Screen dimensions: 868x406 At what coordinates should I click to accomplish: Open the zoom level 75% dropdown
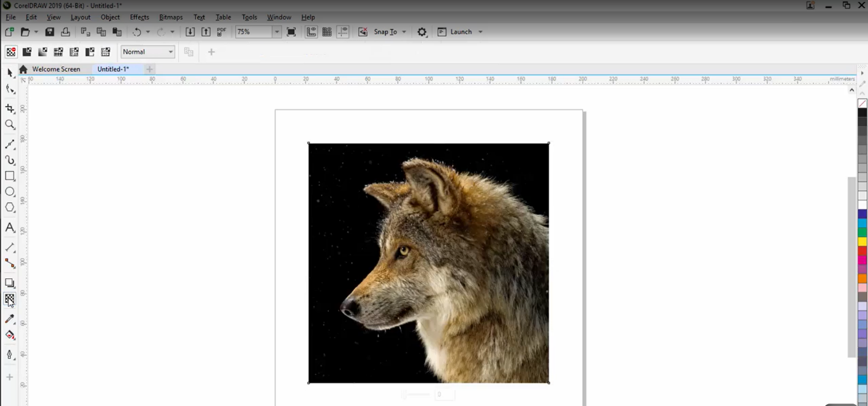277,32
